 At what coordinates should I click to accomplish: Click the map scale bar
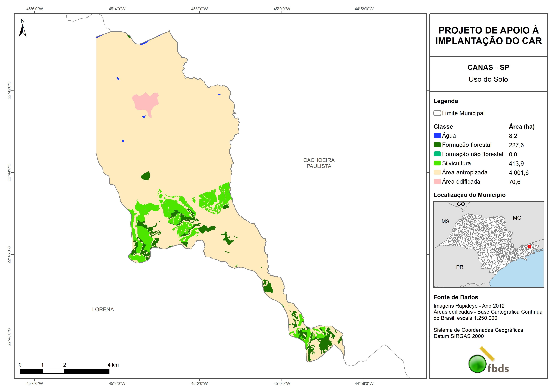64,371
